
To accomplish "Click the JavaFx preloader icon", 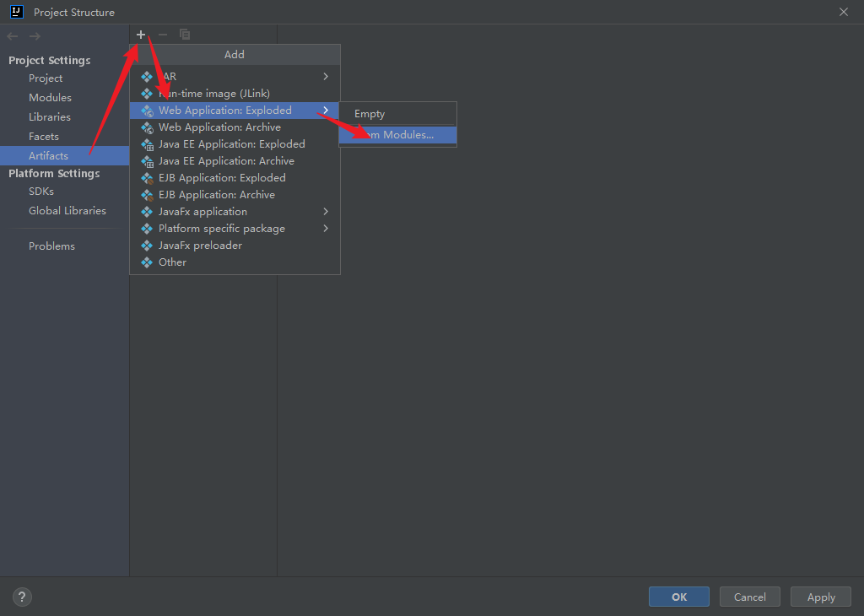I will [147, 246].
